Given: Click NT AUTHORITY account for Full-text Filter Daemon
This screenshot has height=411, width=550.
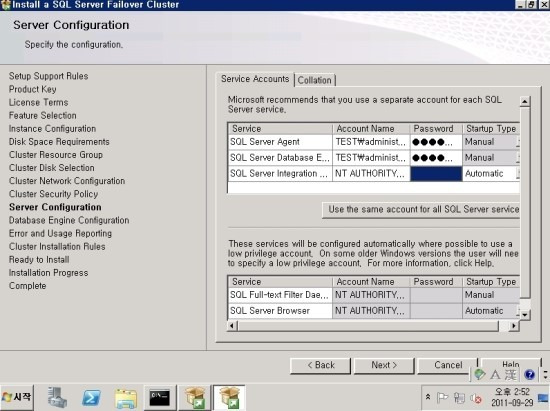Looking at the screenshot, I should click(x=371, y=295).
